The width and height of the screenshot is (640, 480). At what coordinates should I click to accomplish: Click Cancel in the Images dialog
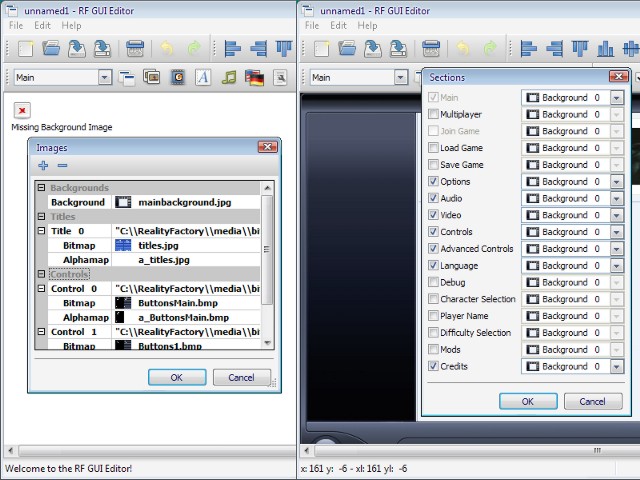point(241,378)
